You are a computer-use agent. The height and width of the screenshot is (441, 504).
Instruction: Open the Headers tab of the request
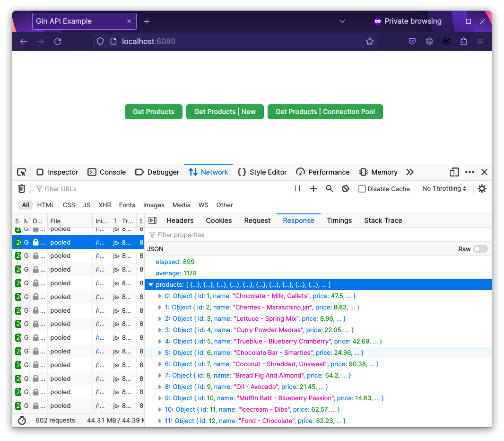click(x=180, y=220)
